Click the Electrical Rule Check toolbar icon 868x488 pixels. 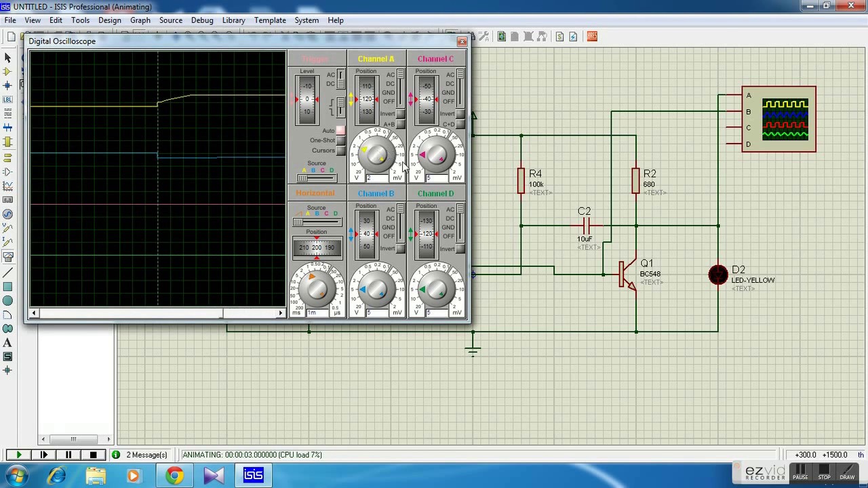pos(573,37)
